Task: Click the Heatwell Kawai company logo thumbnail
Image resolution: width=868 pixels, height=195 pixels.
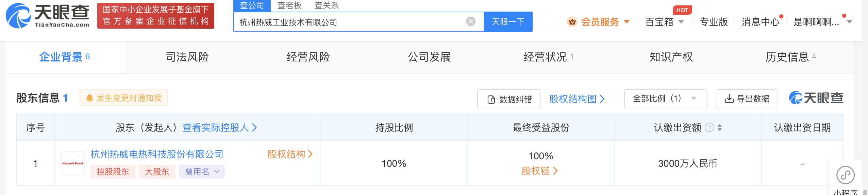Action: (x=73, y=163)
